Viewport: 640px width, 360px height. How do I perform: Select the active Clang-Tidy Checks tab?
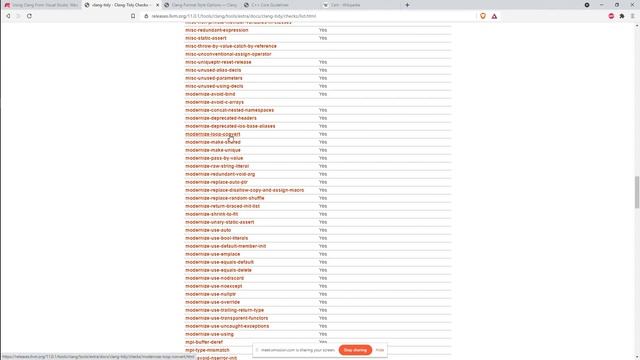point(121,5)
